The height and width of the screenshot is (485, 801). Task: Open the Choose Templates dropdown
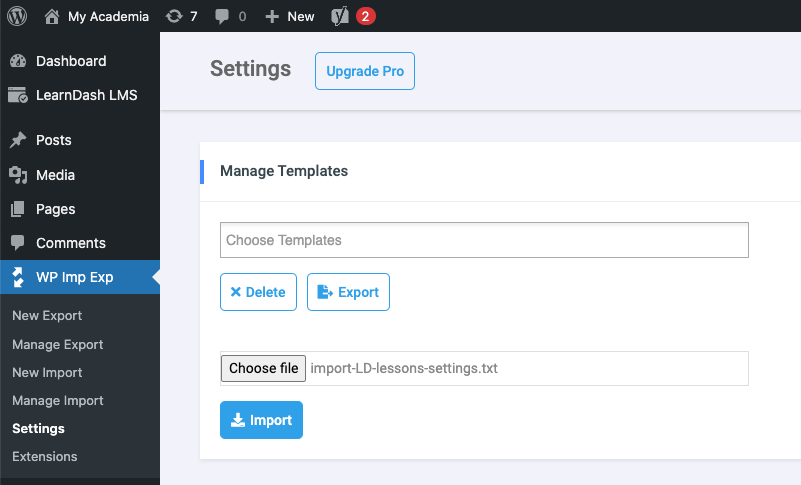coord(484,240)
